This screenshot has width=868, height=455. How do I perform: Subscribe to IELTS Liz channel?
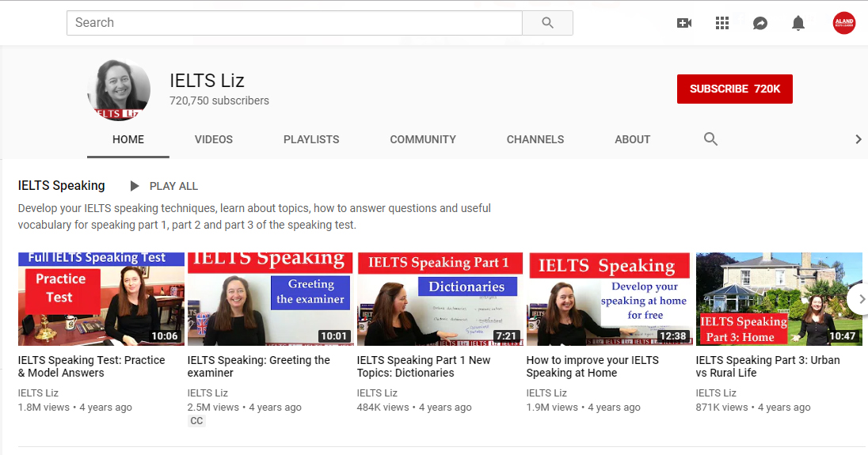tap(735, 89)
